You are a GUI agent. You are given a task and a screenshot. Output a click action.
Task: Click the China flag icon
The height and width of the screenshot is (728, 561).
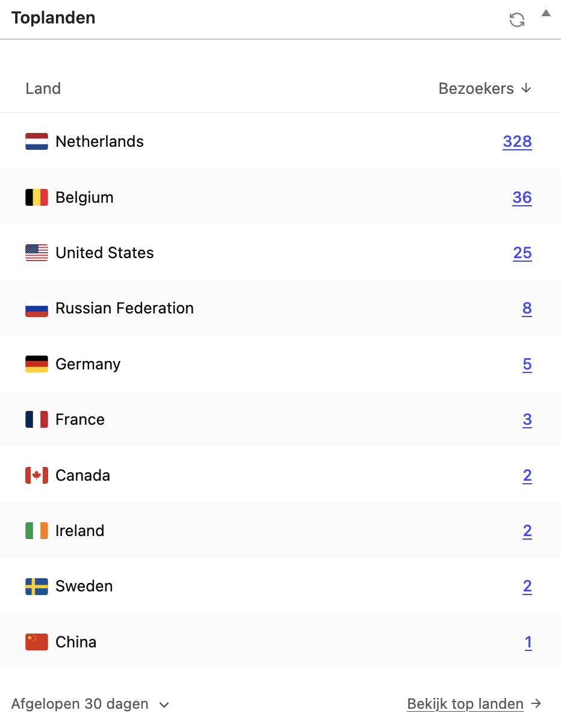37,642
